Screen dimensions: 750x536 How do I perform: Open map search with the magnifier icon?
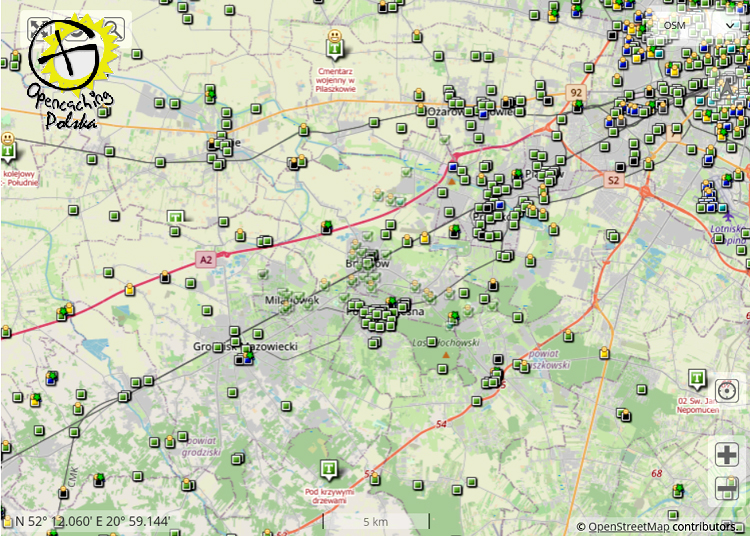(x=114, y=30)
